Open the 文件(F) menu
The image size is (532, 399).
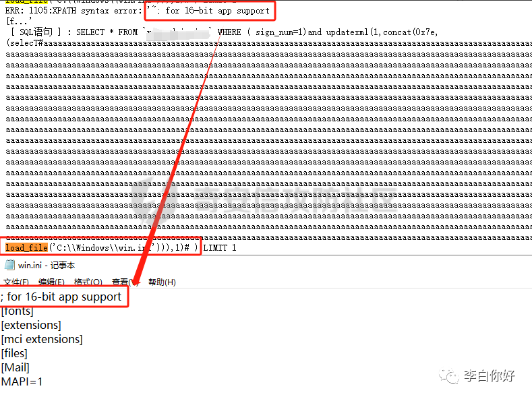[x=16, y=282]
